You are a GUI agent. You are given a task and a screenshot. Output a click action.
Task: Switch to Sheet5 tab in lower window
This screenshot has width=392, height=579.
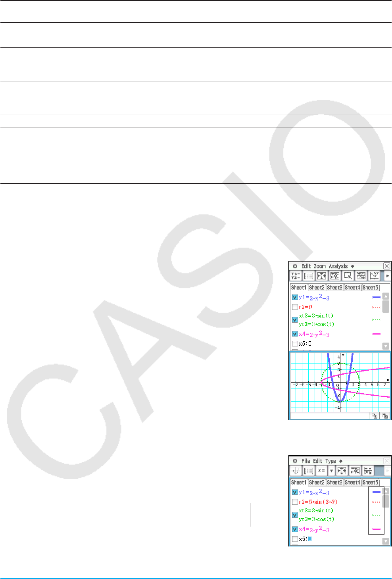(370, 482)
